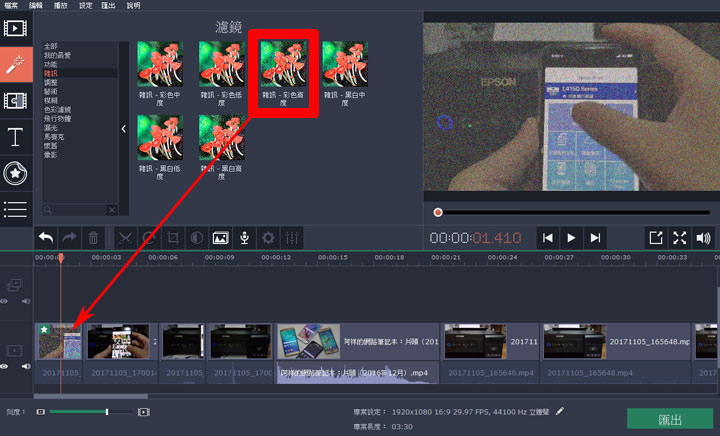Screen dimensions: 720x436
Task: Open the Titles T tab
Action: 16,137
